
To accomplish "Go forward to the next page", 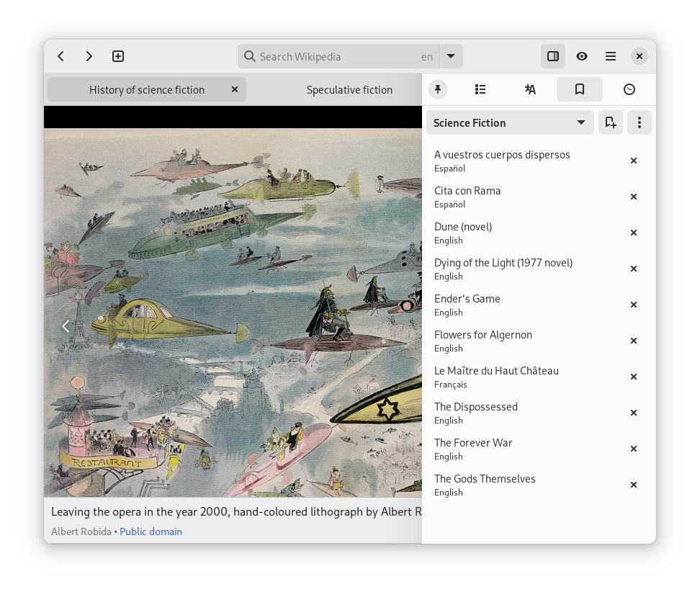I will tap(89, 56).
